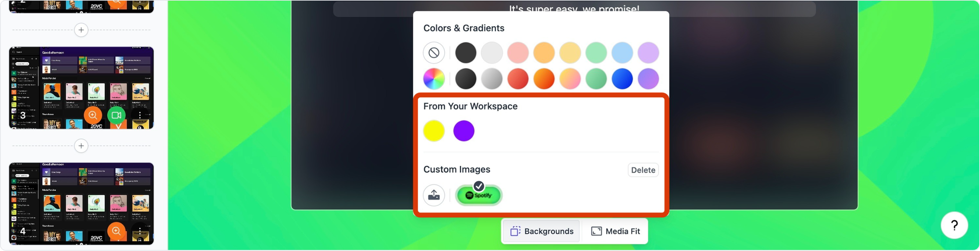
Task: Choose the solid black color swatch
Action: click(x=465, y=53)
